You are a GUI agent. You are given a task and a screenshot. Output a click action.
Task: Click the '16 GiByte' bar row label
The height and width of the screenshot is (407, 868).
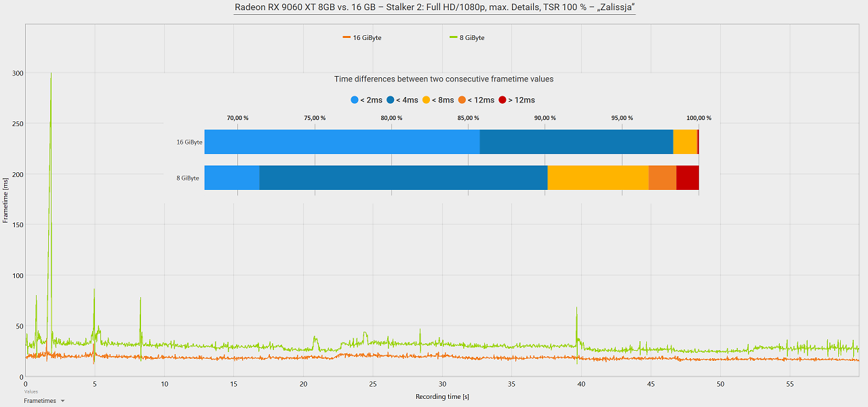tap(189, 142)
